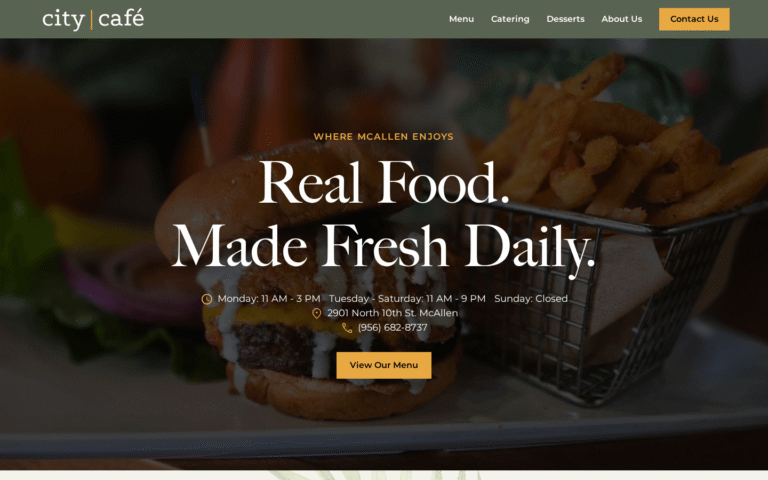Click the city café logo
The width and height of the screenshot is (768, 480).
tap(93, 19)
